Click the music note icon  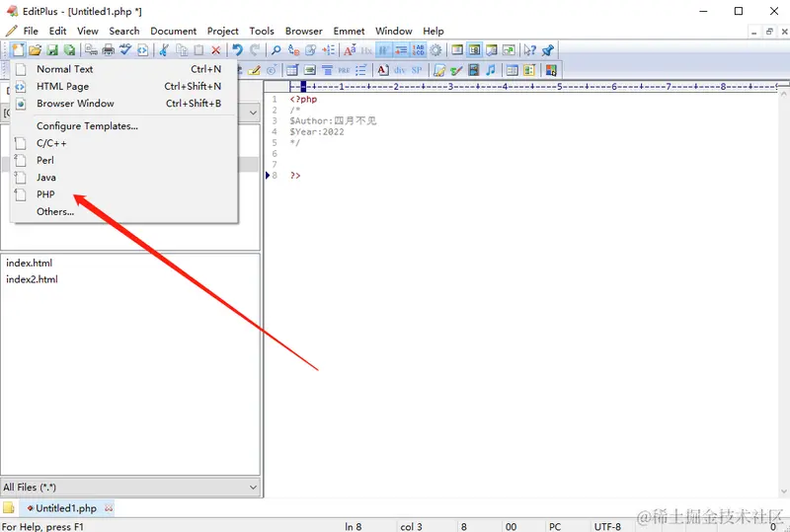491,70
